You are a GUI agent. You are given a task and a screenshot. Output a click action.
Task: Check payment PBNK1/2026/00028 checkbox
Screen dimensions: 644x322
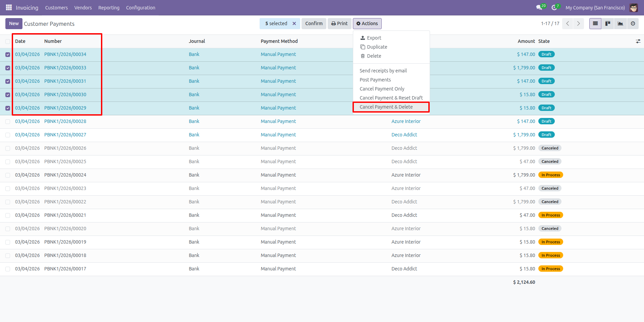click(8, 121)
